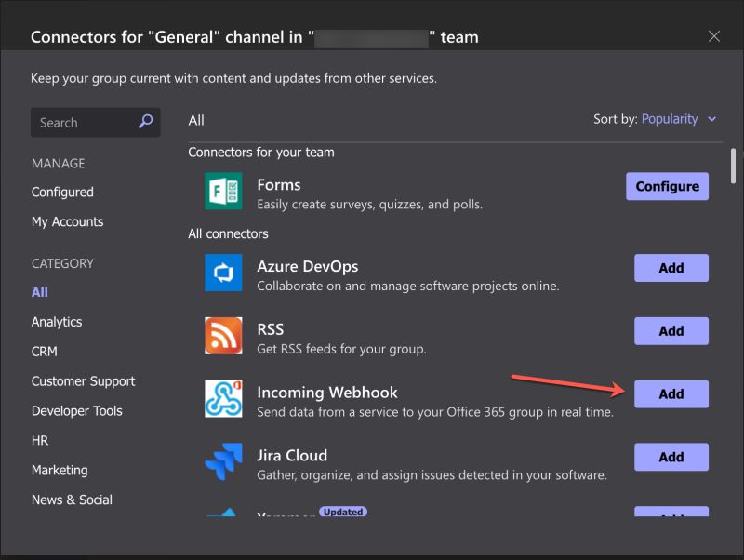The image size is (744, 560).
Task: Click the Azure DevOps connector icon
Action: [x=223, y=273]
